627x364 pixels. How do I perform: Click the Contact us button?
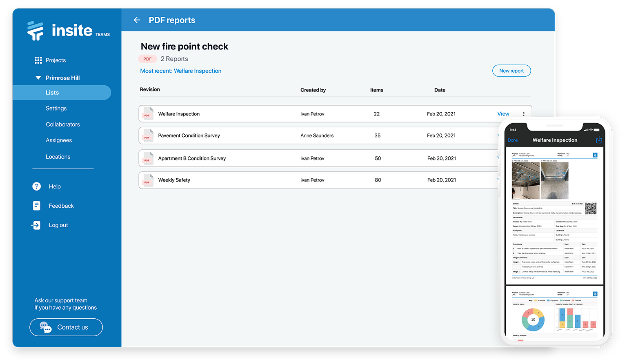(x=66, y=327)
